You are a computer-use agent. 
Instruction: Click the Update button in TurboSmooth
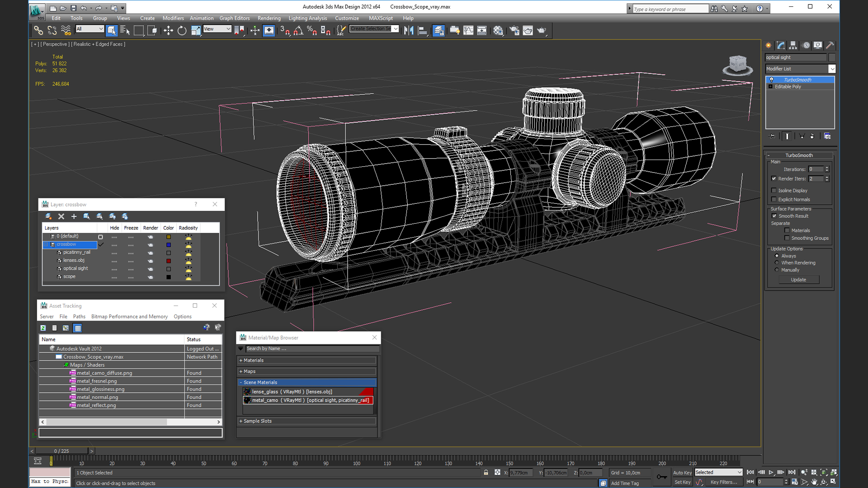(798, 280)
